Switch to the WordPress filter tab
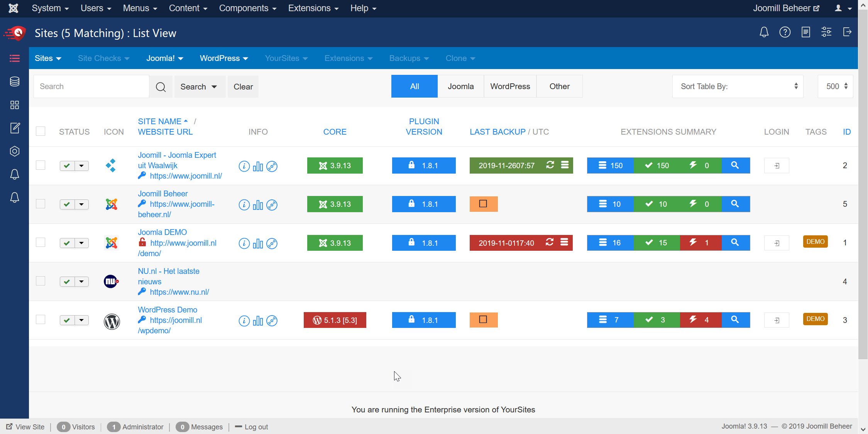The width and height of the screenshot is (868, 434). [x=510, y=86]
